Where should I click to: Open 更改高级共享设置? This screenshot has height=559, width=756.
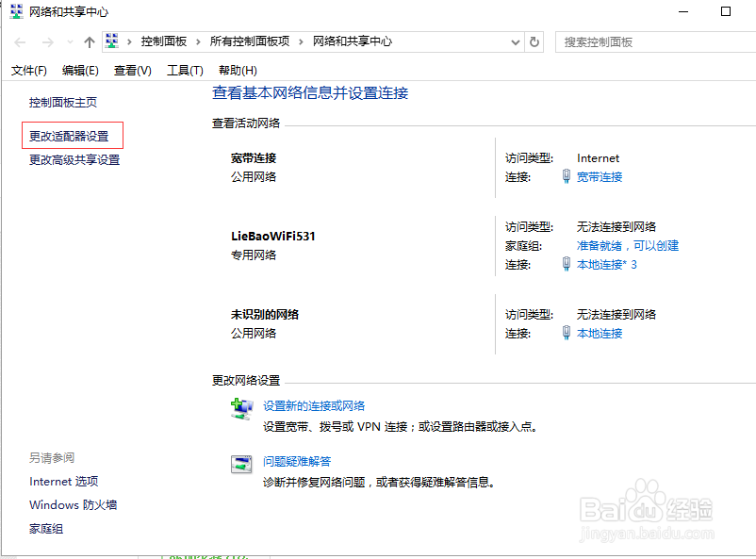[74, 159]
